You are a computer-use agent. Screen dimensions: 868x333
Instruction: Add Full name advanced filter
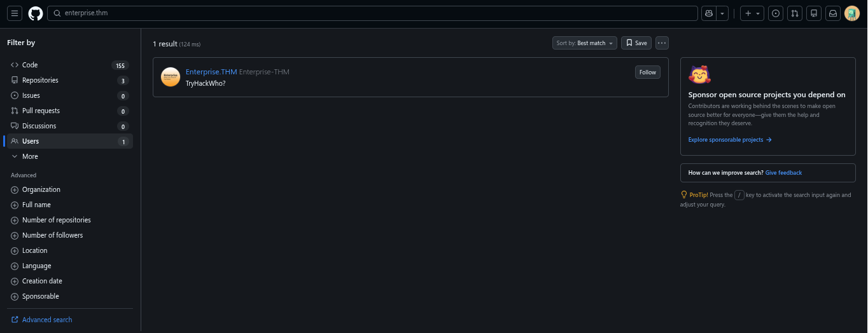(x=69, y=205)
